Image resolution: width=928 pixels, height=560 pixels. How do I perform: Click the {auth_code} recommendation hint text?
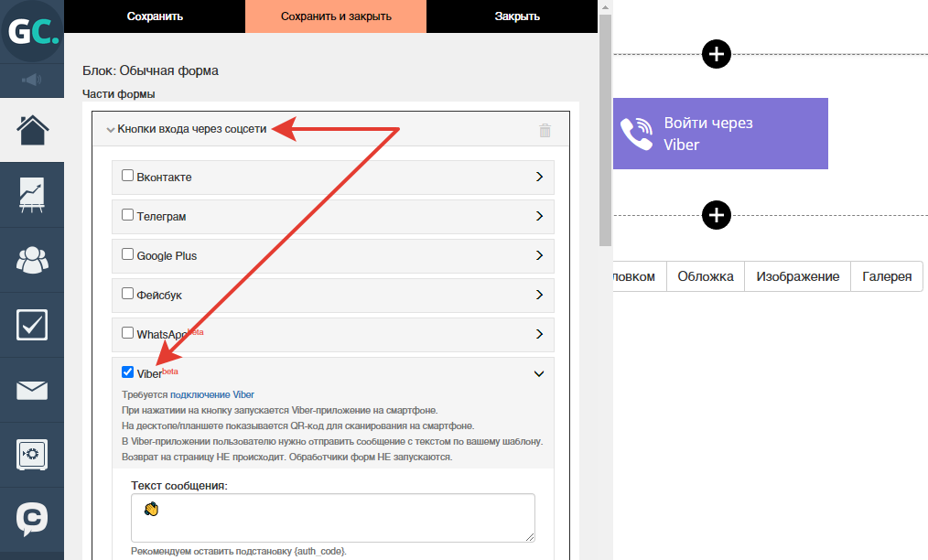(x=239, y=551)
